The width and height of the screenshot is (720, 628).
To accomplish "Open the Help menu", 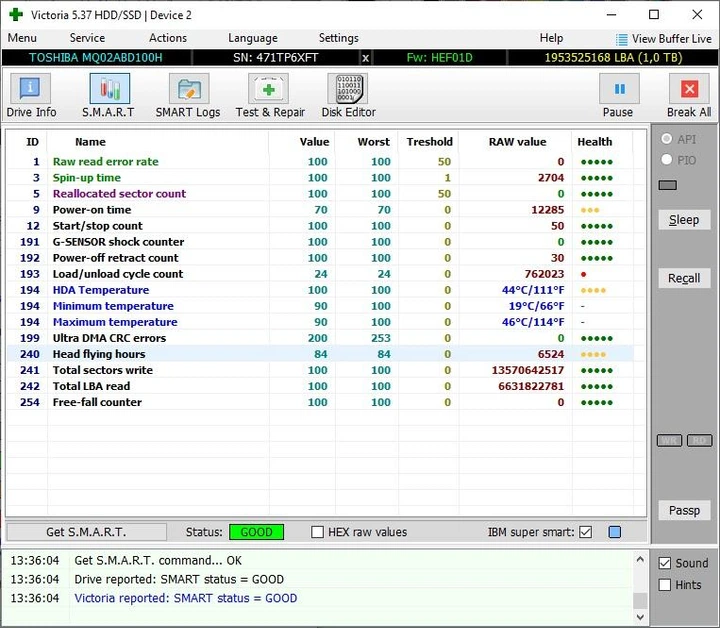I will coord(551,38).
